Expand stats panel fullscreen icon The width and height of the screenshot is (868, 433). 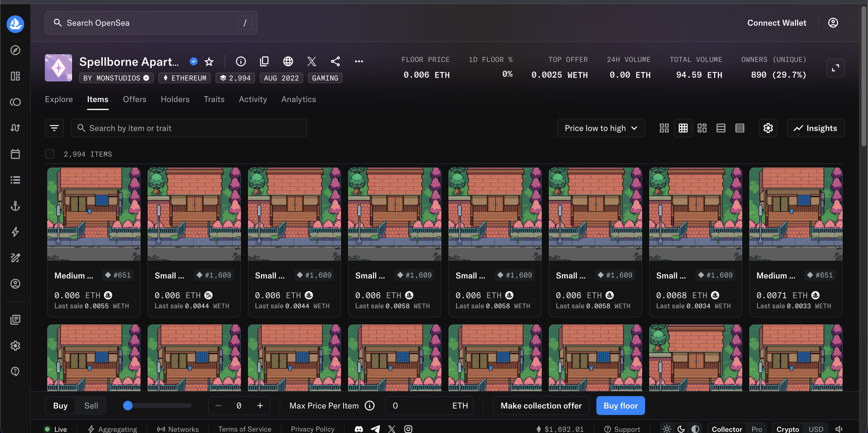pyautogui.click(x=835, y=68)
